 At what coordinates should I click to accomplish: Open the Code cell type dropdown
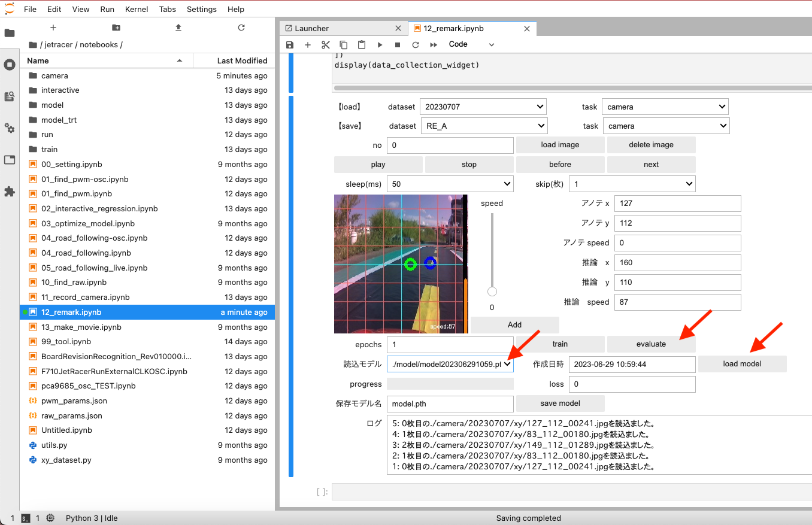pos(472,44)
